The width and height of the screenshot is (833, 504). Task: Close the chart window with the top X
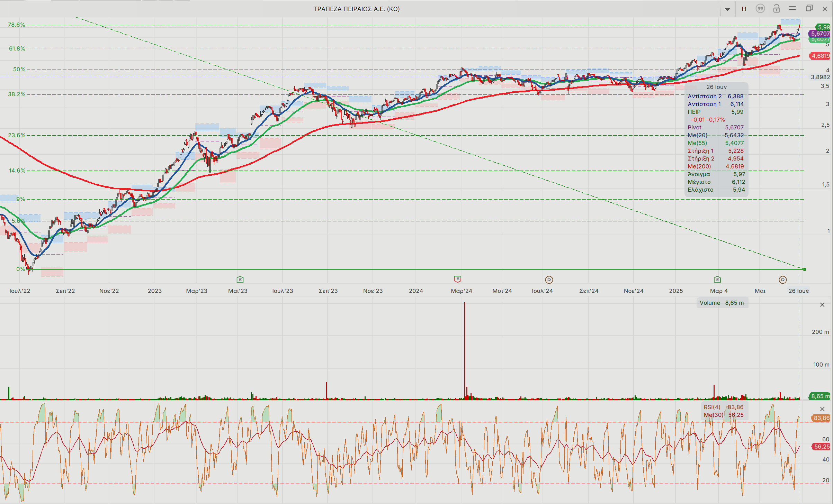(825, 9)
